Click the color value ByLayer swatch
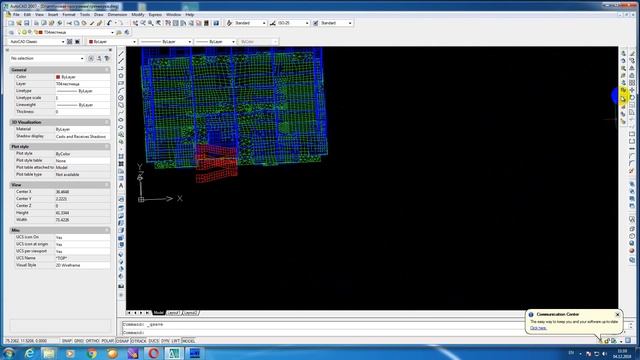The height and width of the screenshot is (360, 640). point(58,77)
